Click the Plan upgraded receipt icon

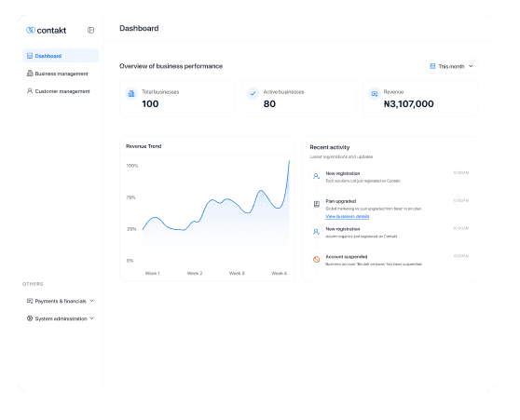tap(316, 204)
